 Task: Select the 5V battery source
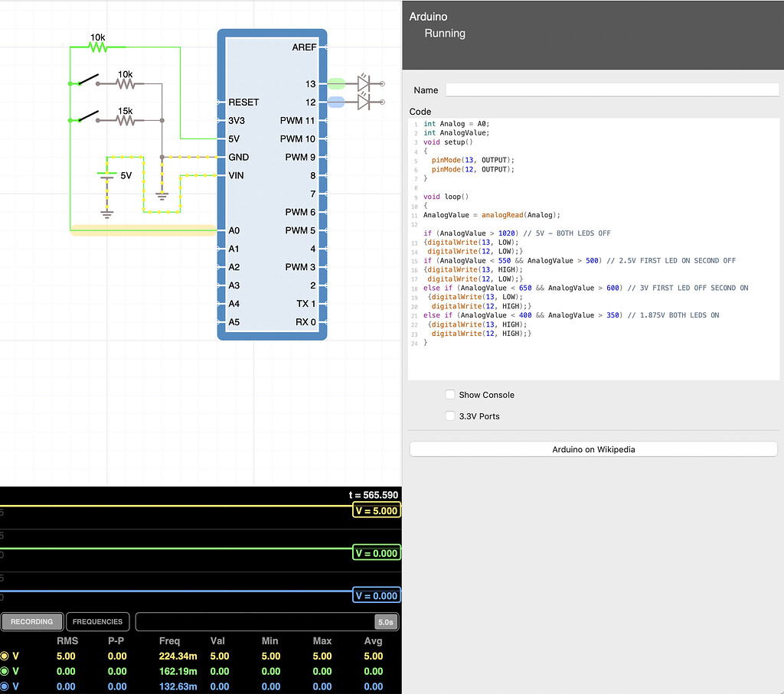[x=106, y=175]
